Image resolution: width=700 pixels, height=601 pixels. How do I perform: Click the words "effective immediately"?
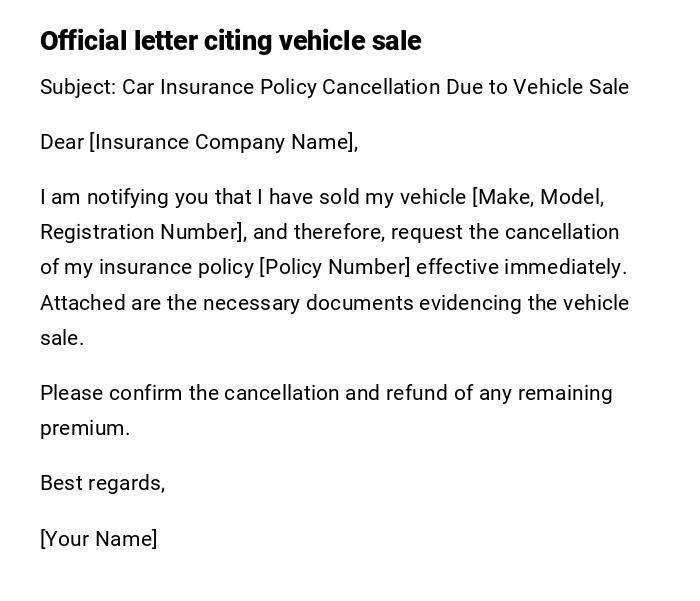[520, 267]
